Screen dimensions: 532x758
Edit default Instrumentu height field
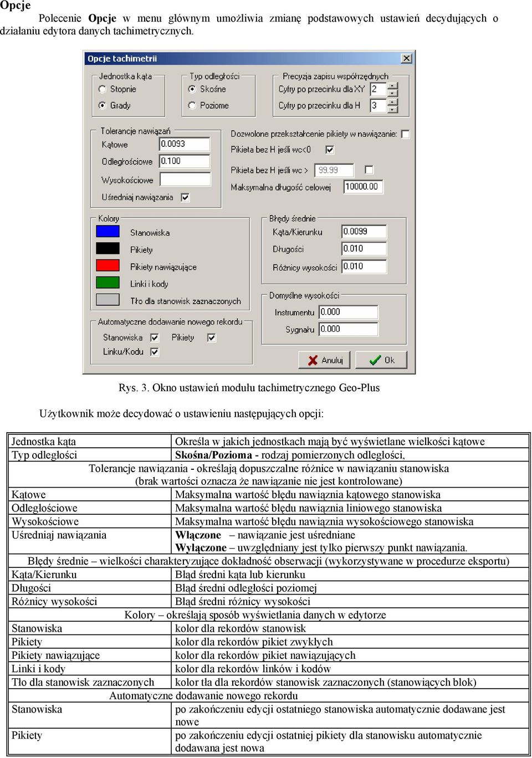(x=349, y=312)
